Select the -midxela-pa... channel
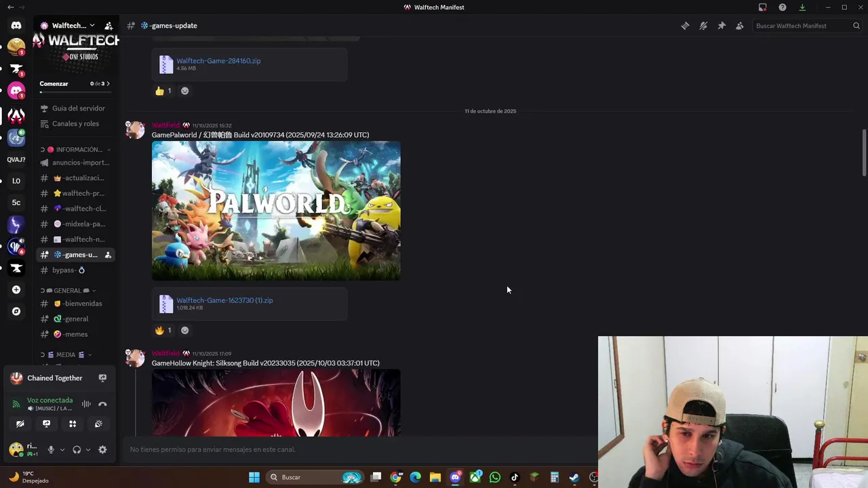Screen dimensions: 868x488 pyautogui.click(x=75, y=224)
